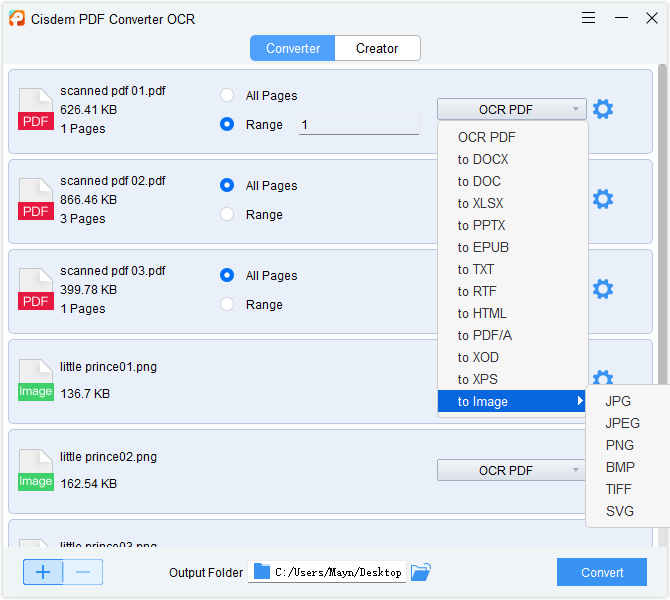Select Range for scanned pdf 01.pdf
670x600 pixels.
point(227,124)
